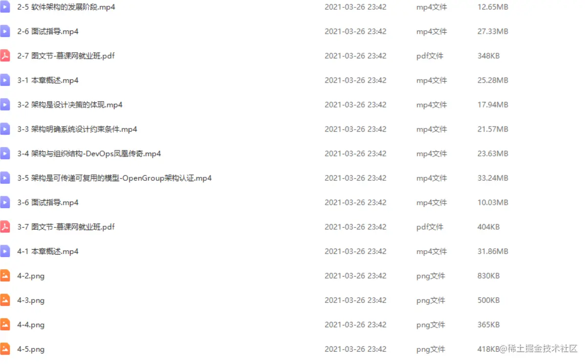Screen dimensions: 588x364
Task: Select the 830KB size entry
Action: tap(488, 276)
